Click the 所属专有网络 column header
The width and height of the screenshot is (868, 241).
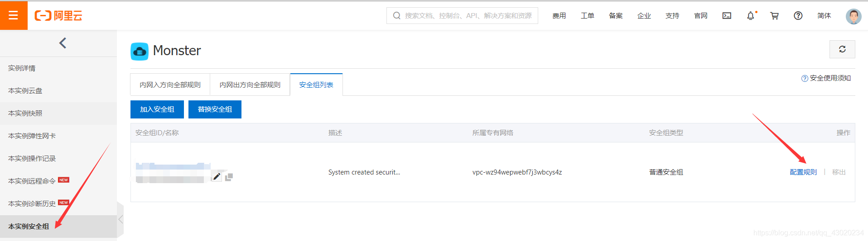point(493,133)
